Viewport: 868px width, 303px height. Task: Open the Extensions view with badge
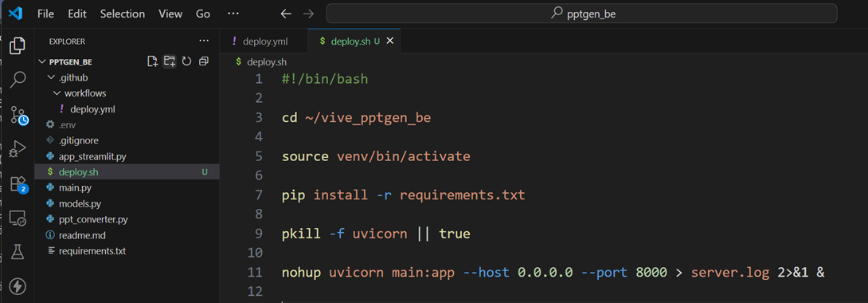pos(18,184)
